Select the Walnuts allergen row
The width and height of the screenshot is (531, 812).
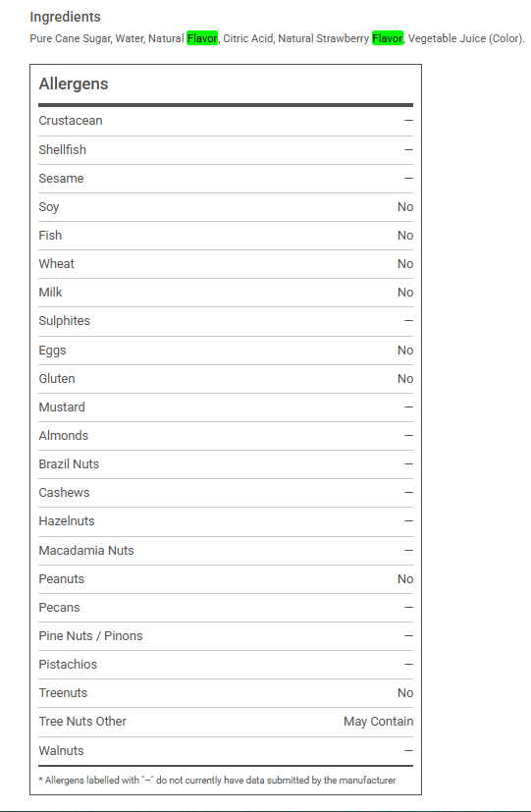coord(226,751)
